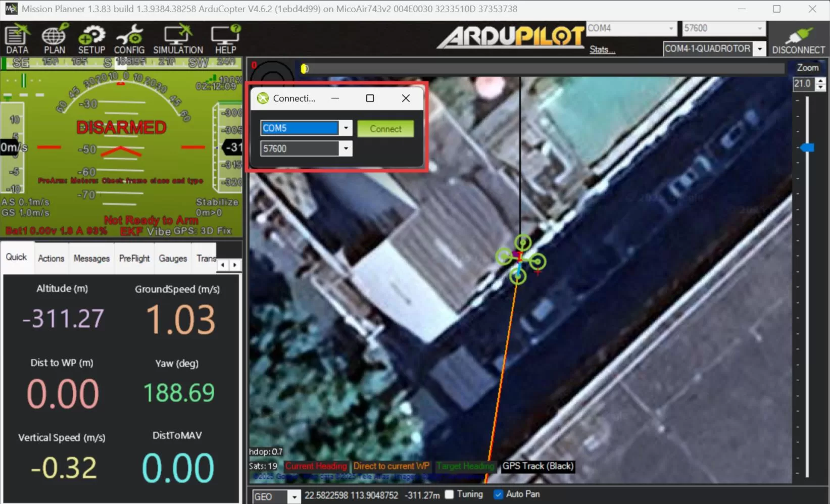Viewport: 830px width, 504px height.
Task: Click the hdop: 0.7 map readout
Action: click(266, 452)
